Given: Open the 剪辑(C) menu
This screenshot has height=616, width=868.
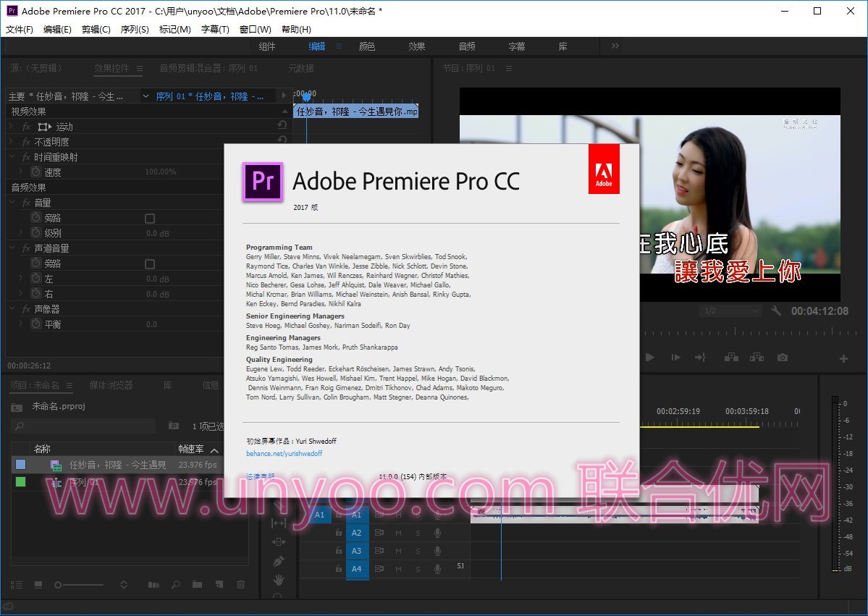Looking at the screenshot, I should tap(96, 30).
